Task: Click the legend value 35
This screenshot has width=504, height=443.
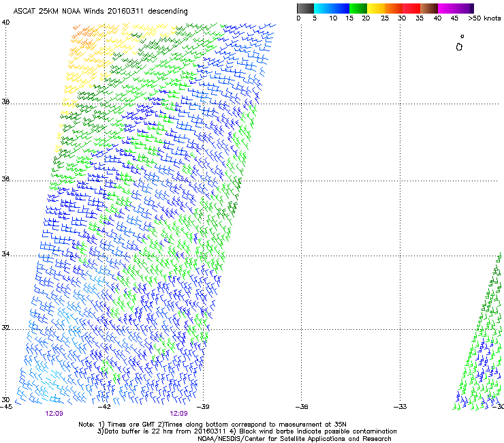Action: [x=420, y=18]
